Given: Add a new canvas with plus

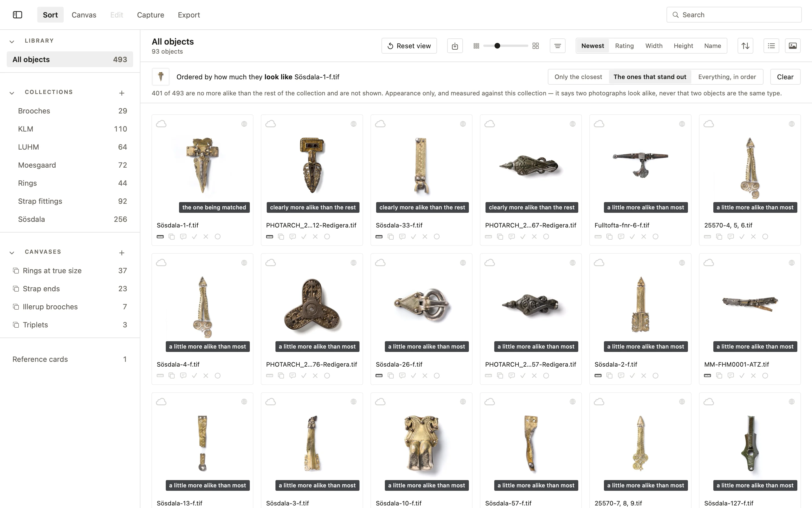Looking at the screenshot, I should point(122,253).
